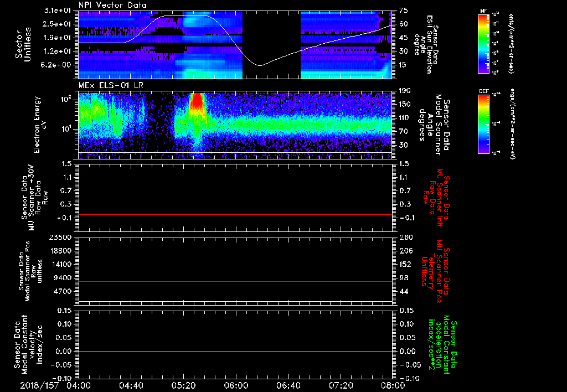Click the 06:40 time axis label
This screenshot has height=392, width=567.
click(x=288, y=386)
